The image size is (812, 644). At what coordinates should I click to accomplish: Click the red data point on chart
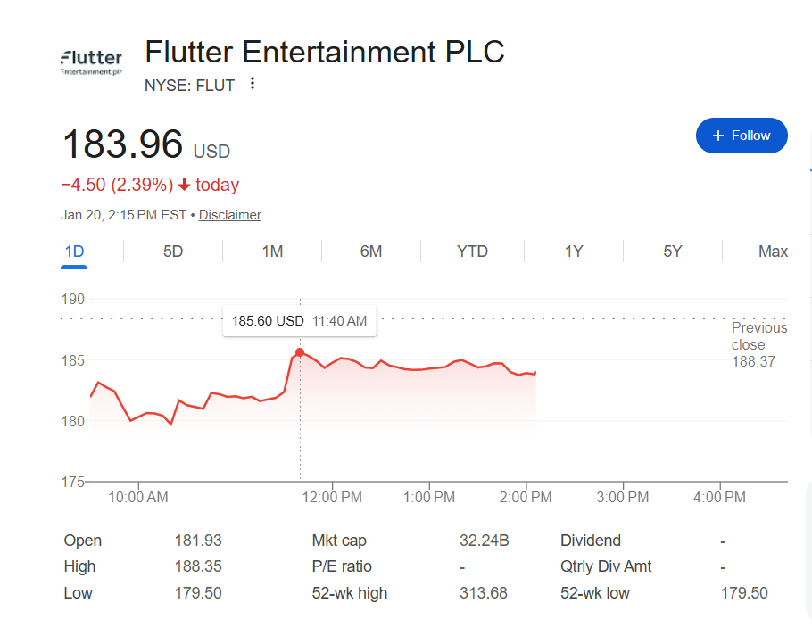[300, 352]
